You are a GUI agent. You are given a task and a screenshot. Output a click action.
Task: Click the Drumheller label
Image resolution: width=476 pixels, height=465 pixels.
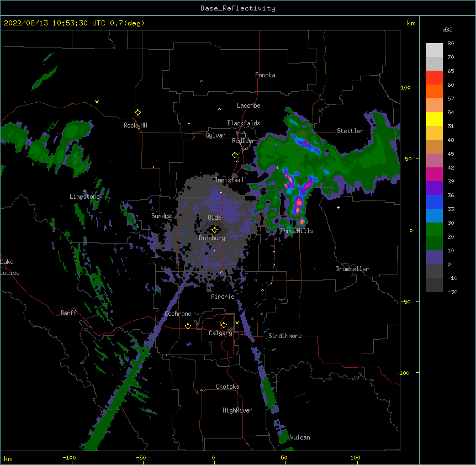point(352,269)
